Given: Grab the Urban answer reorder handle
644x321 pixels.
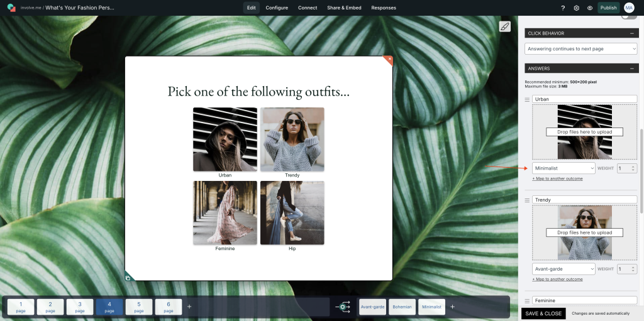Looking at the screenshot, I should (x=527, y=99).
